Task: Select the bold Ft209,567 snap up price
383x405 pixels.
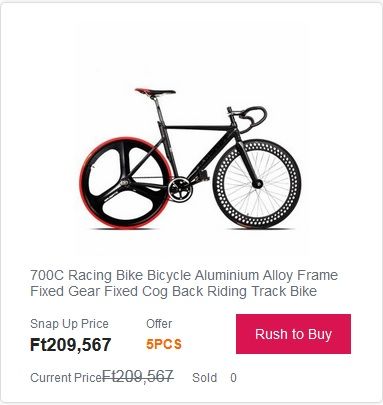Action: (70, 345)
